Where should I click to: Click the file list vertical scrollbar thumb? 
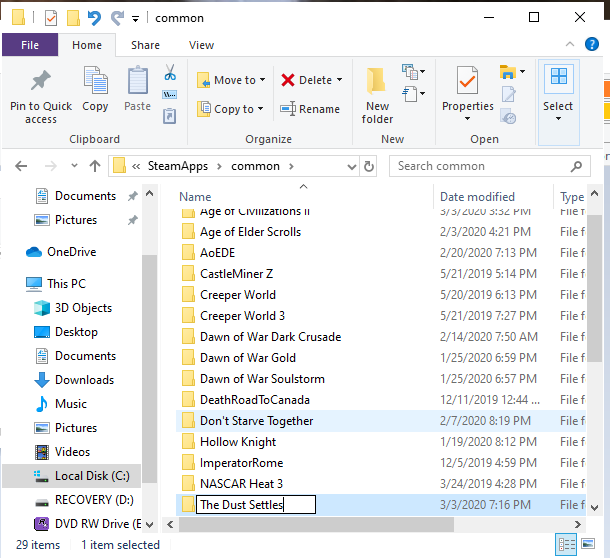tap(594, 288)
